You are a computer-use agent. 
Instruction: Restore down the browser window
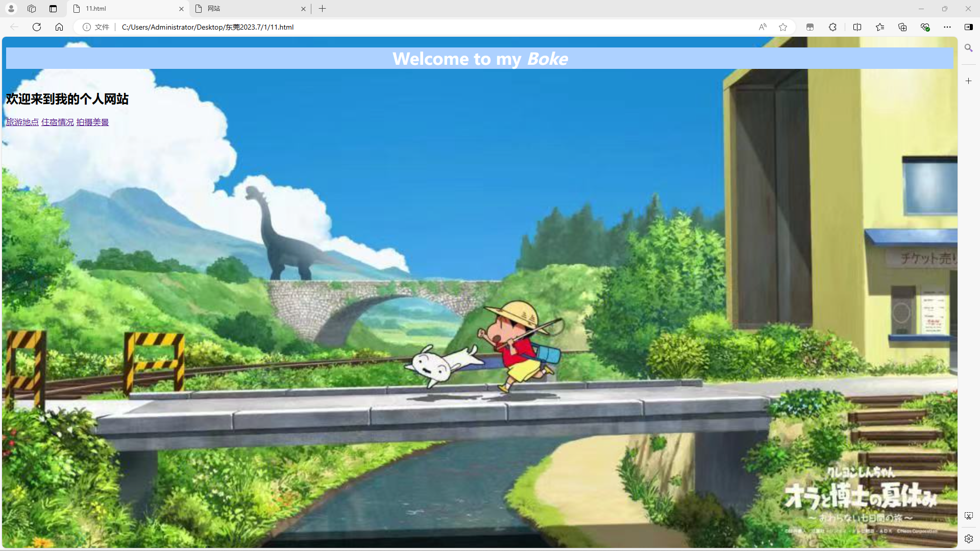click(x=945, y=9)
